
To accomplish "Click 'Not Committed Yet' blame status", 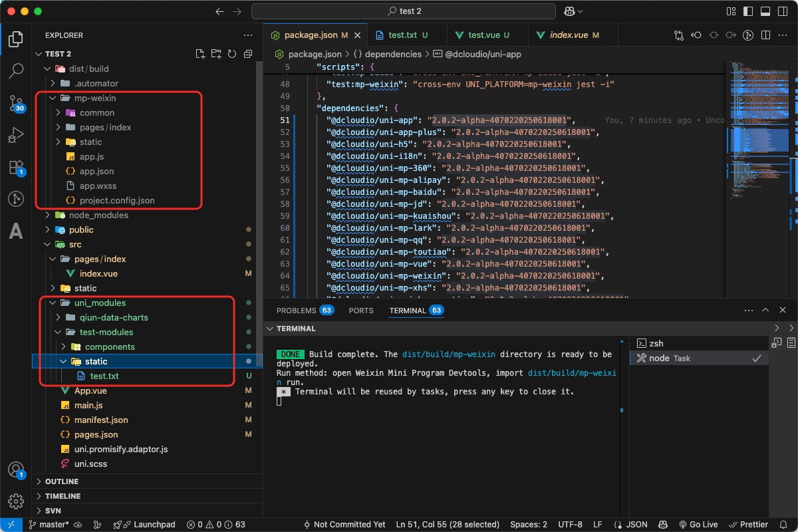I will (344, 525).
